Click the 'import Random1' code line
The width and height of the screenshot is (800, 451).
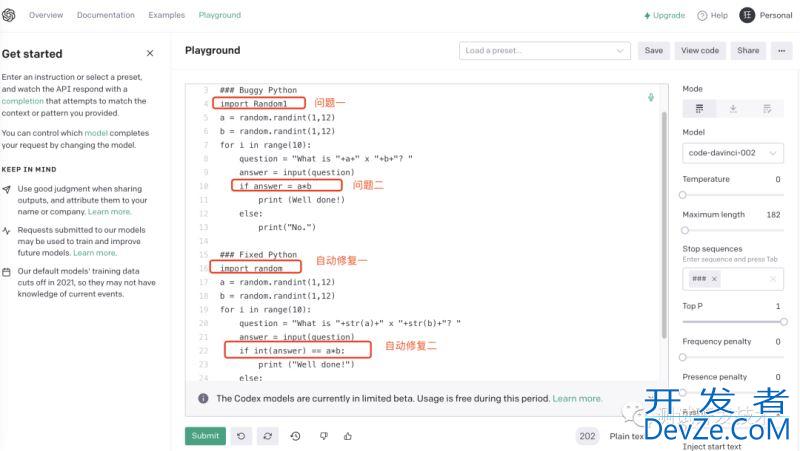click(254, 104)
